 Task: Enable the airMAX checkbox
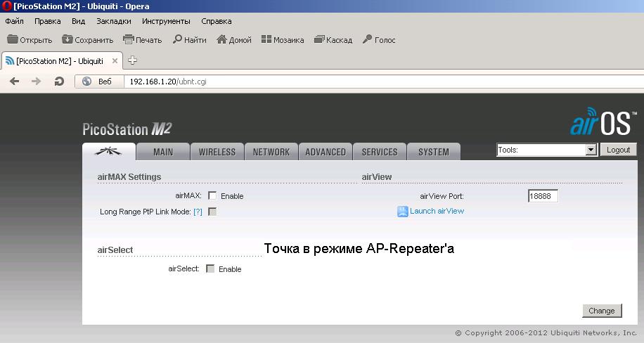(212, 195)
